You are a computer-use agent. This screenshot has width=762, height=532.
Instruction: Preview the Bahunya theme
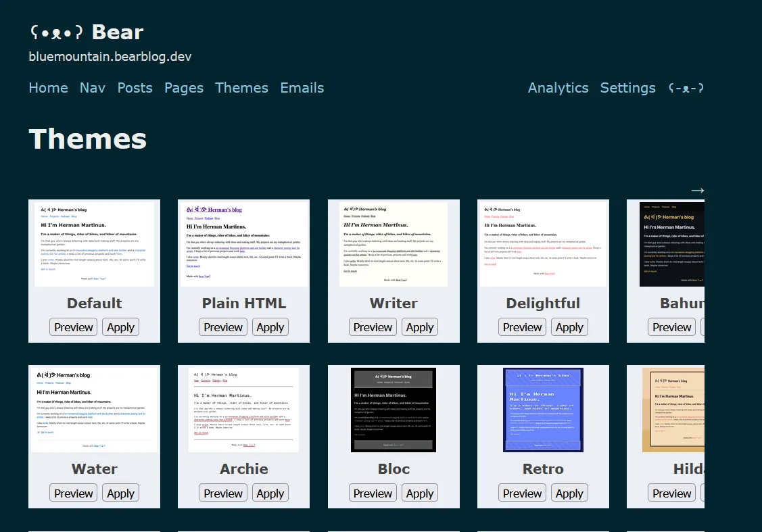pyautogui.click(x=671, y=327)
